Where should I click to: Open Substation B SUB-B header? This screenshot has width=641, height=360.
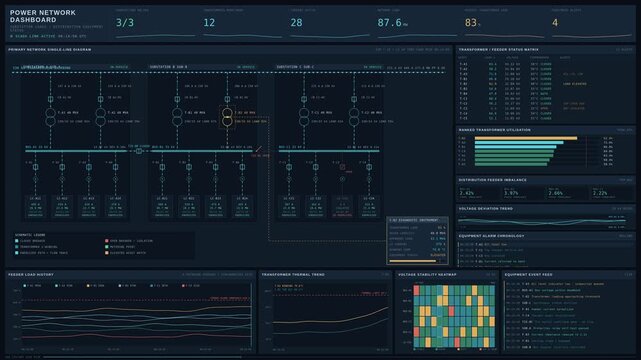(x=203, y=67)
